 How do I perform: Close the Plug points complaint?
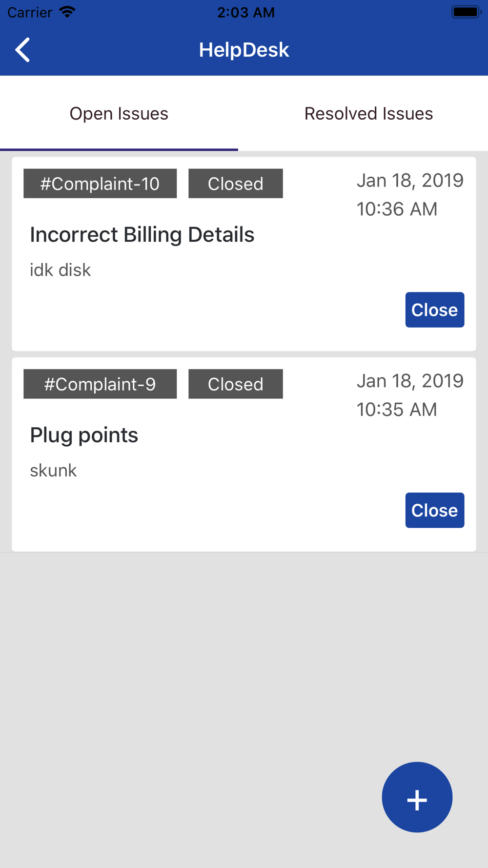click(x=434, y=510)
